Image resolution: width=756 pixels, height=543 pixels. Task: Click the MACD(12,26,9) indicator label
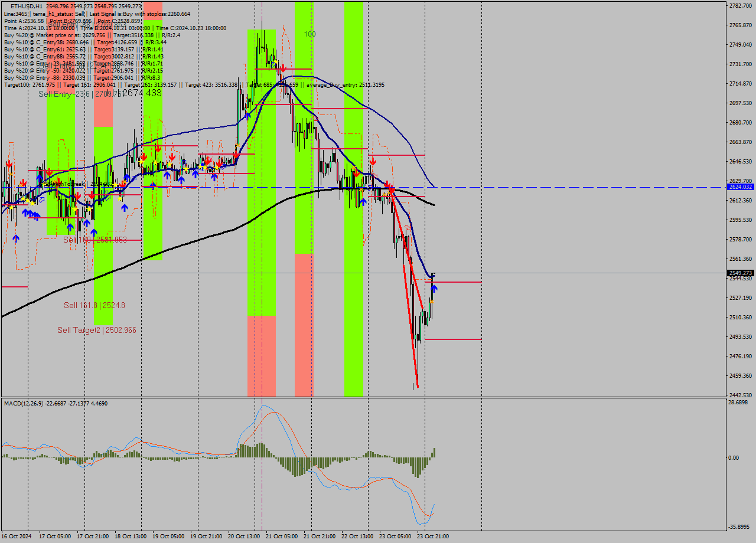[56, 403]
